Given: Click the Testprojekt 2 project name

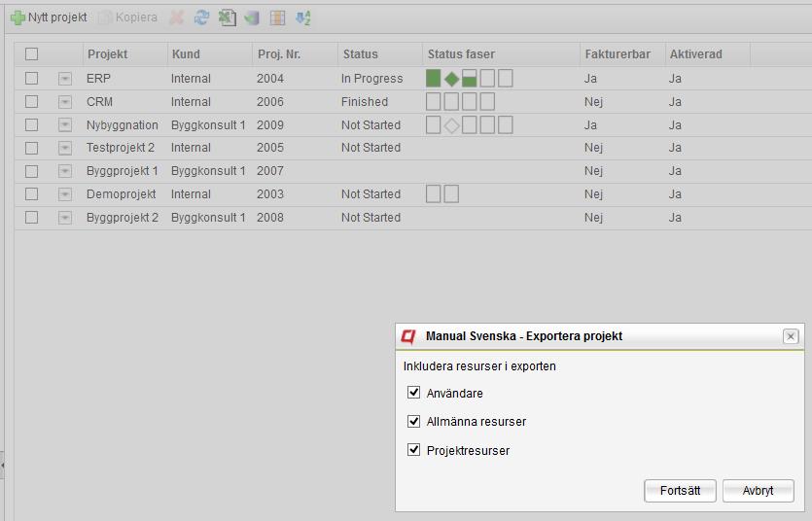Looking at the screenshot, I should tap(121, 148).
